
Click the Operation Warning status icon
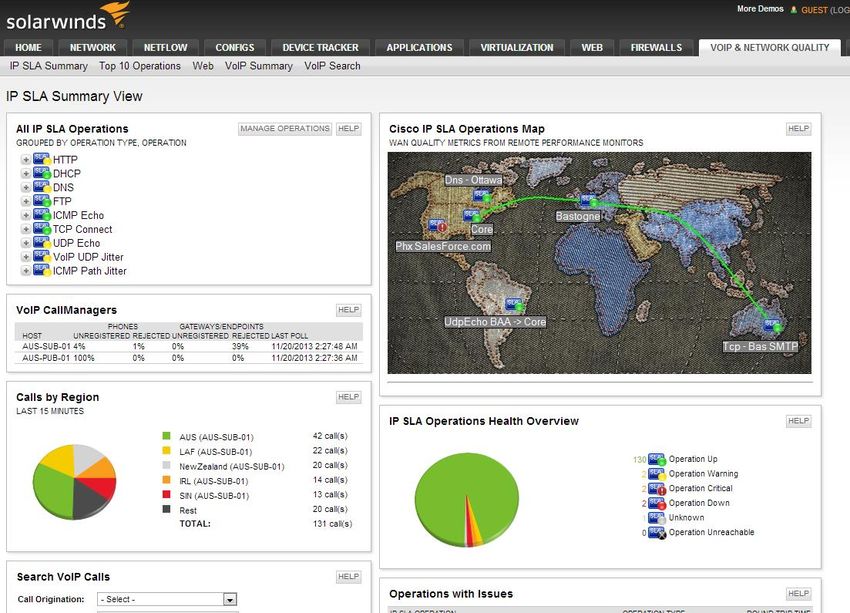657,474
